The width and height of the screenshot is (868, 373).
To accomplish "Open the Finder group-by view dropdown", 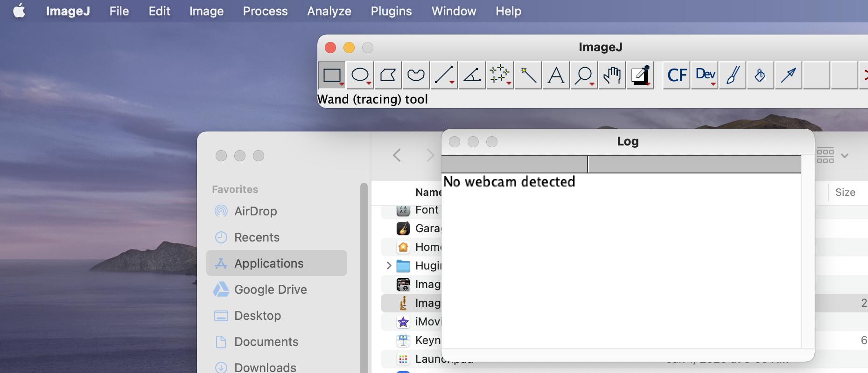I will [x=833, y=156].
